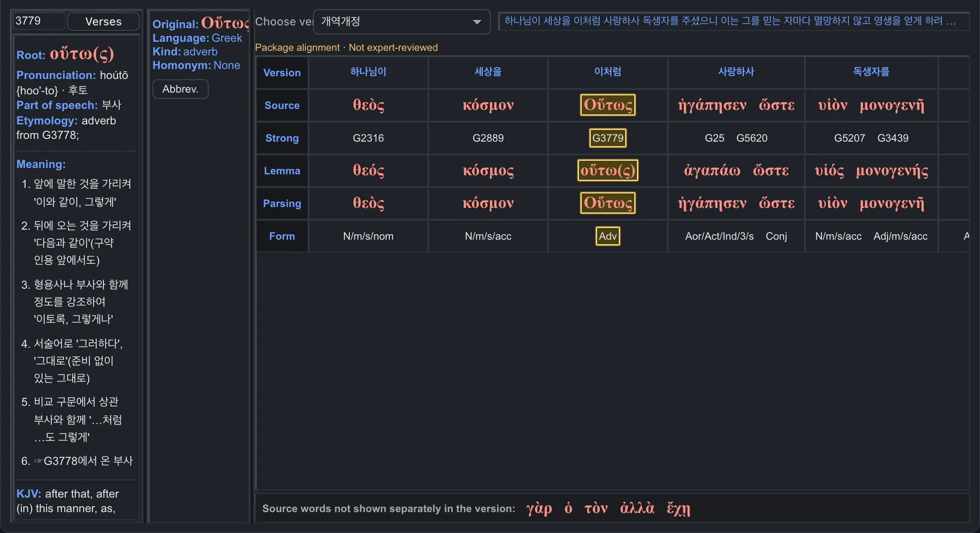Click Korean version word 독생자를
Image resolution: width=980 pixels, height=533 pixels.
pyautogui.click(x=871, y=72)
